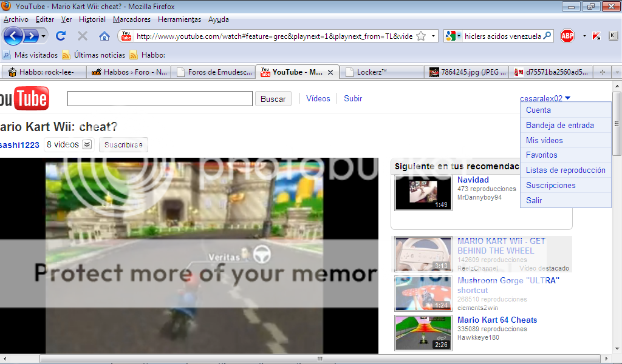Click the YouTube search input field
The width and height of the screenshot is (622, 364).
click(160, 99)
